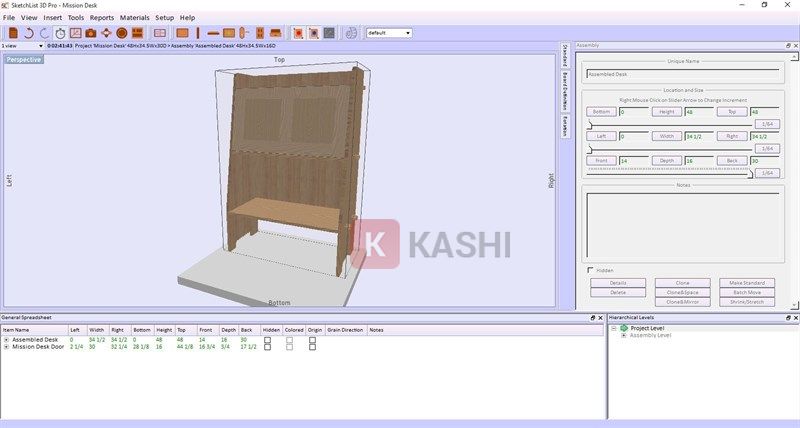Click the thin vertical board icon
Image resolution: width=800 pixels, height=428 pixels.
pos(198,33)
